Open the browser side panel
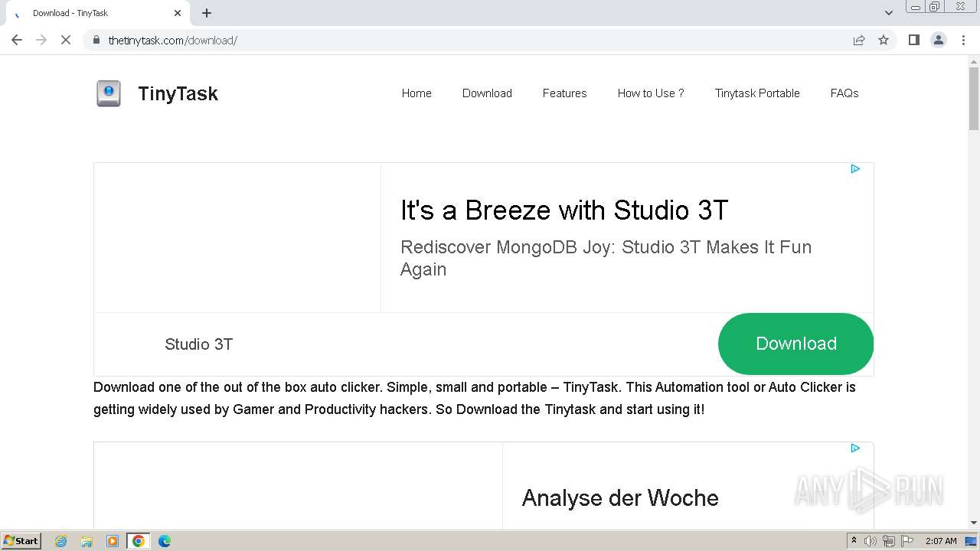Image resolution: width=980 pixels, height=551 pixels. [913, 40]
